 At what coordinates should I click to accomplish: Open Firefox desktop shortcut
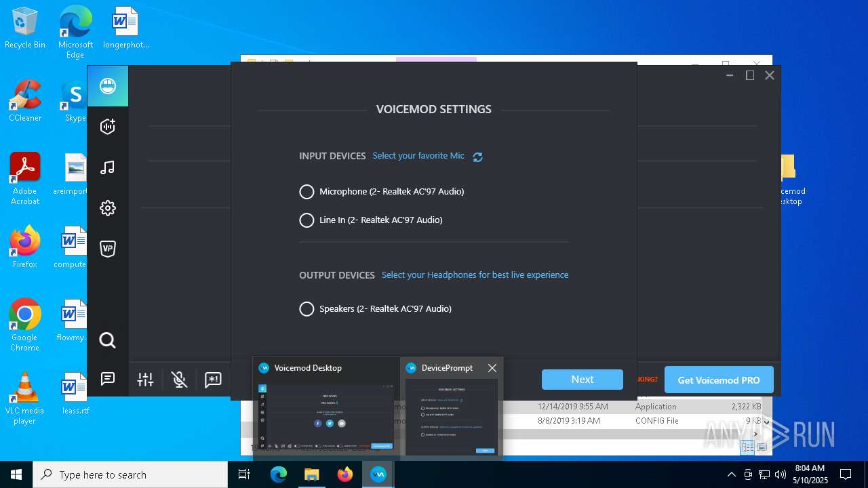[25, 247]
